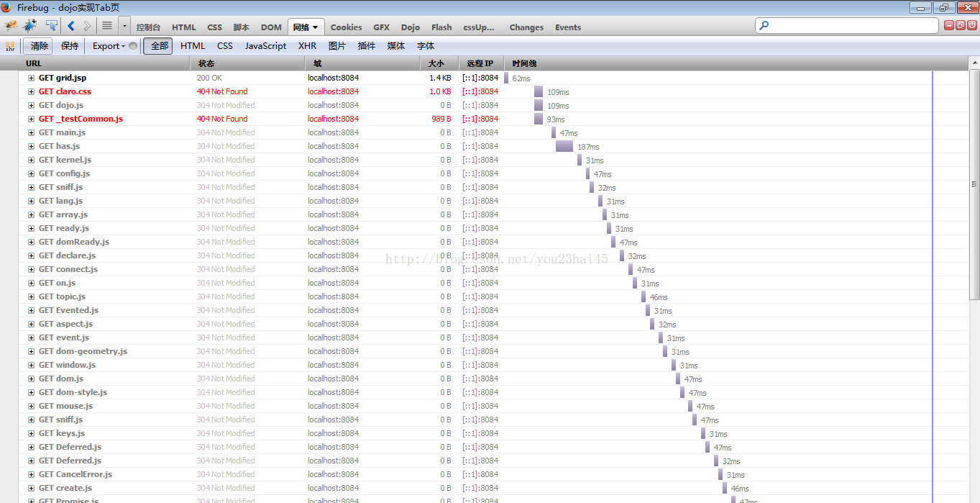Toggle the HTML request filter button
The image size is (980, 503).
click(193, 46)
